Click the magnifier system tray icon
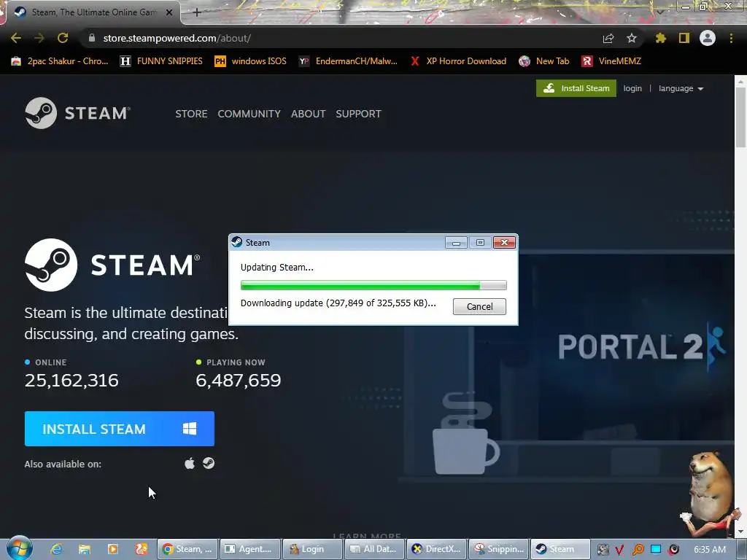The image size is (747, 560). (x=638, y=550)
